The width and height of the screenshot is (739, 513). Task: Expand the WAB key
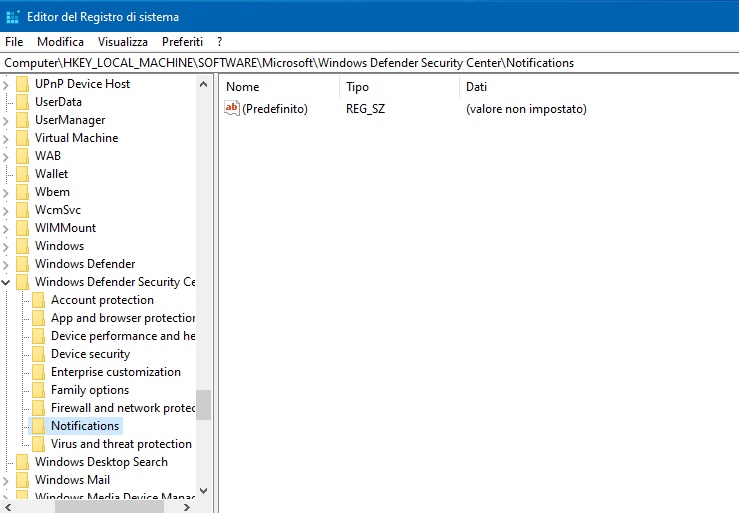pos(6,157)
